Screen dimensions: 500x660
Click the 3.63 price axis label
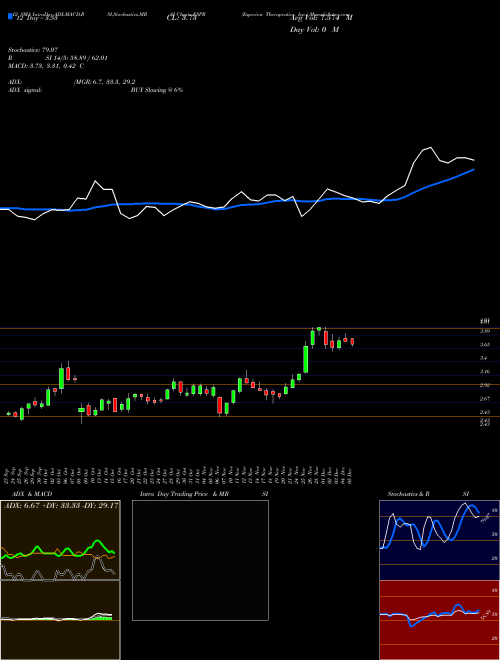point(484,345)
